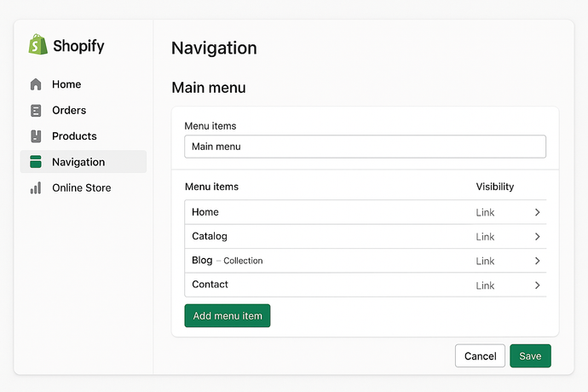588x392 pixels.
Task: Expand the Home menu item chevron
Action: 537,212
